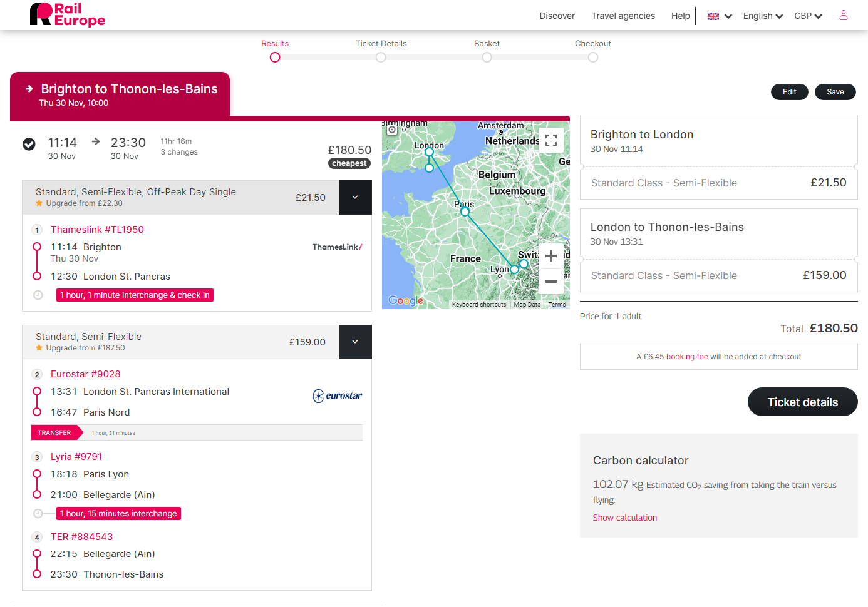Screen dimensions: 868x607
Task: Zoom in on the map
Action: point(551,256)
